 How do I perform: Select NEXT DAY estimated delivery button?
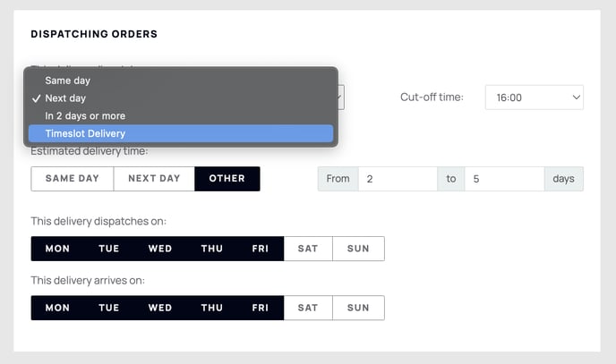click(x=154, y=179)
